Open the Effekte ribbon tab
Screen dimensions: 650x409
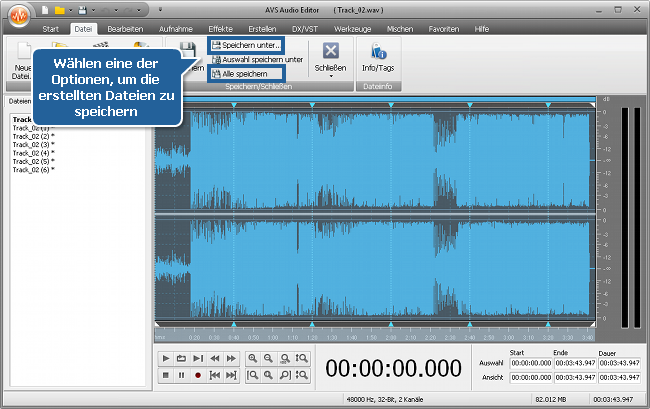tap(220, 29)
